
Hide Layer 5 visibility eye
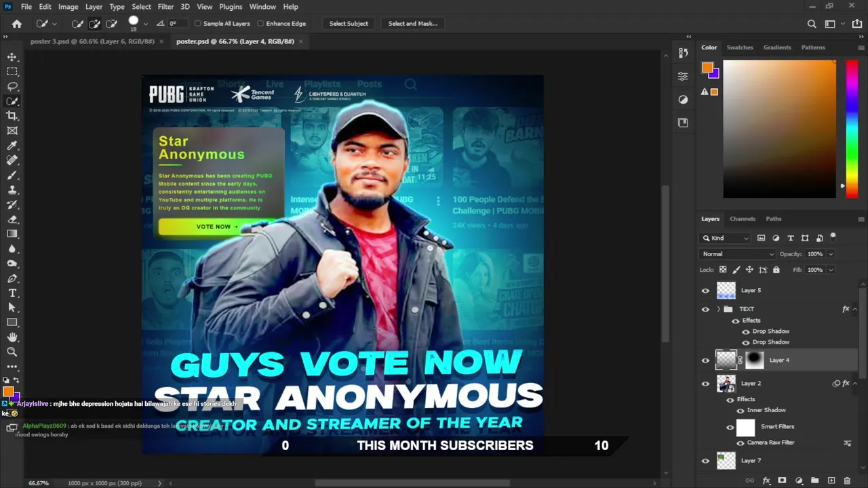[705, 291]
